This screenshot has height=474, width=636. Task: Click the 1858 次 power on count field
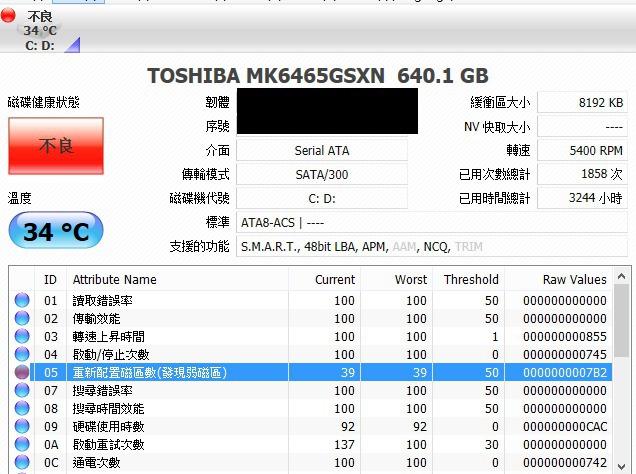582,174
